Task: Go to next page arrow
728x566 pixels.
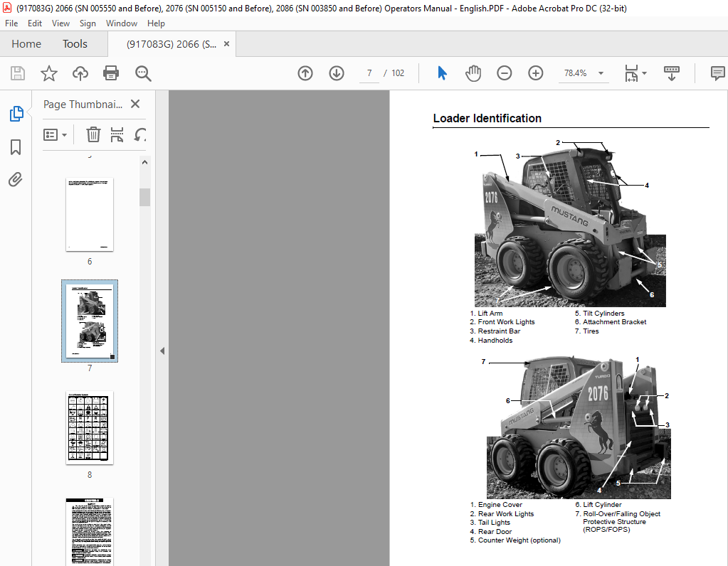Action: [337, 73]
